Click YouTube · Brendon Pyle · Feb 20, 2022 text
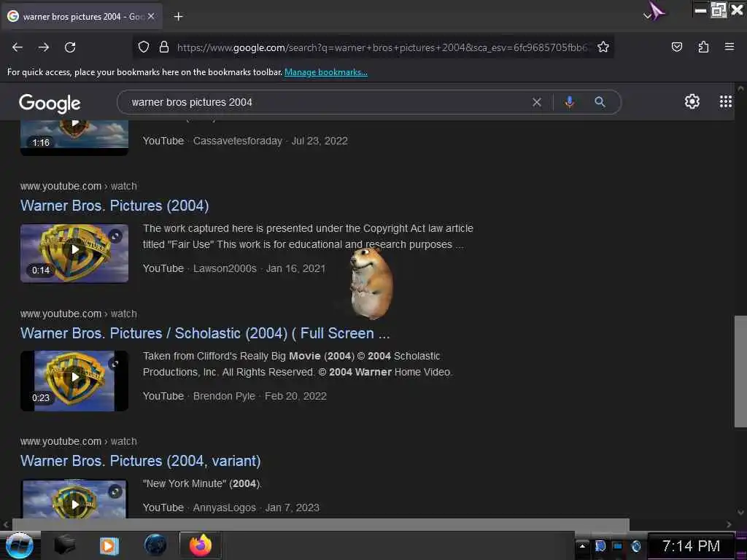 tap(234, 396)
